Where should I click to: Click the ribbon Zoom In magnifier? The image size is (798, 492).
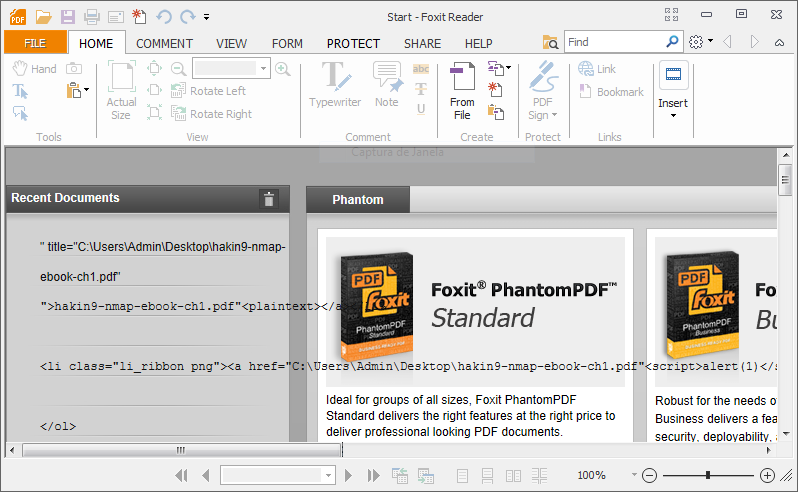click(x=282, y=69)
